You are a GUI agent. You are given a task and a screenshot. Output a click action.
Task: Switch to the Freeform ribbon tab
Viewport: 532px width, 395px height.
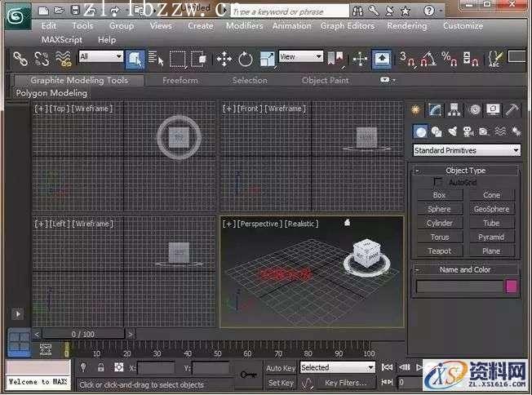coord(180,81)
